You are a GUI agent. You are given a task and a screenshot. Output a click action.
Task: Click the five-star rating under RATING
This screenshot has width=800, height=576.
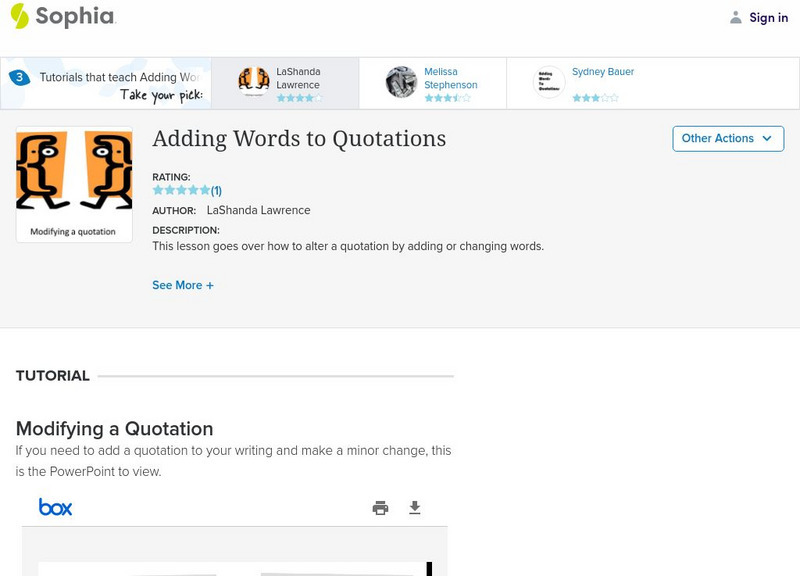pos(181,190)
